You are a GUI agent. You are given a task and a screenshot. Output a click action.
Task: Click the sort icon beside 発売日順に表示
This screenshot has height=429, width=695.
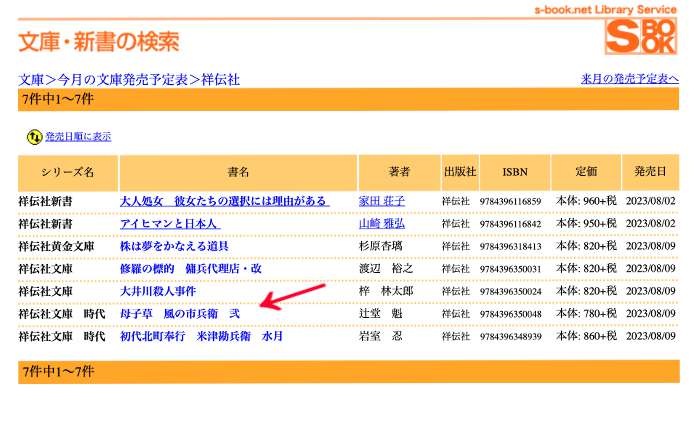coord(34,136)
